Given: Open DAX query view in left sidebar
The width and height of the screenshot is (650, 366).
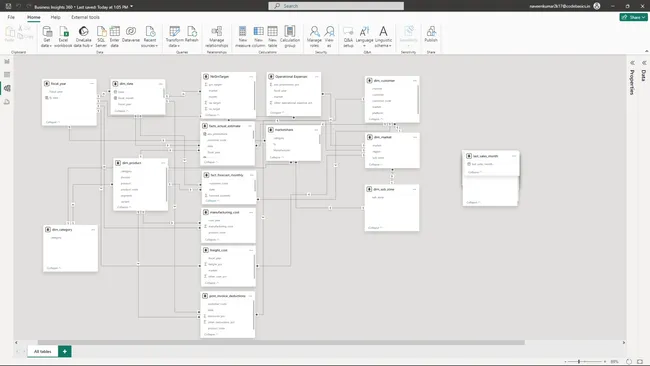Looking at the screenshot, I should click(7, 102).
